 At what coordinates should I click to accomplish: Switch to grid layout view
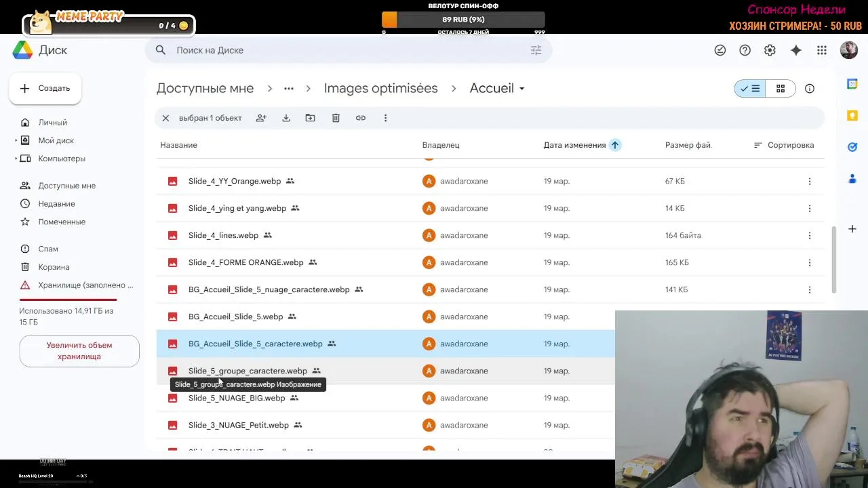point(781,88)
